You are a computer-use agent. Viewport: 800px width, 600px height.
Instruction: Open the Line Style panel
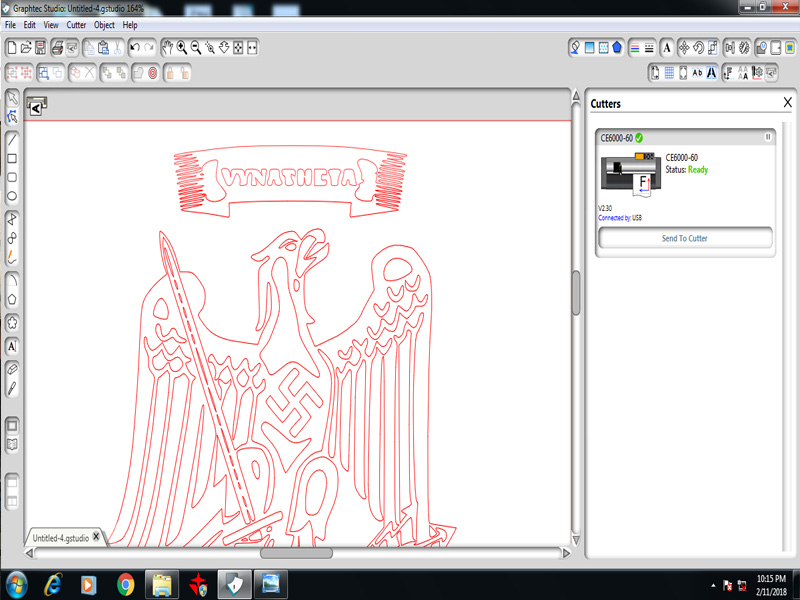(x=649, y=48)
